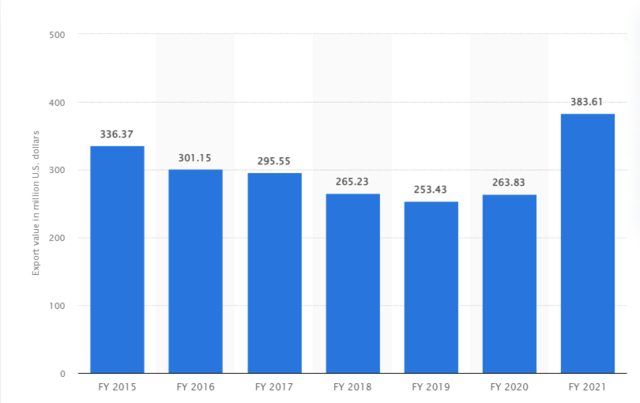Click the 0 y-axis tick label
This screenshot has height=403, width=640.
[62, 374]
